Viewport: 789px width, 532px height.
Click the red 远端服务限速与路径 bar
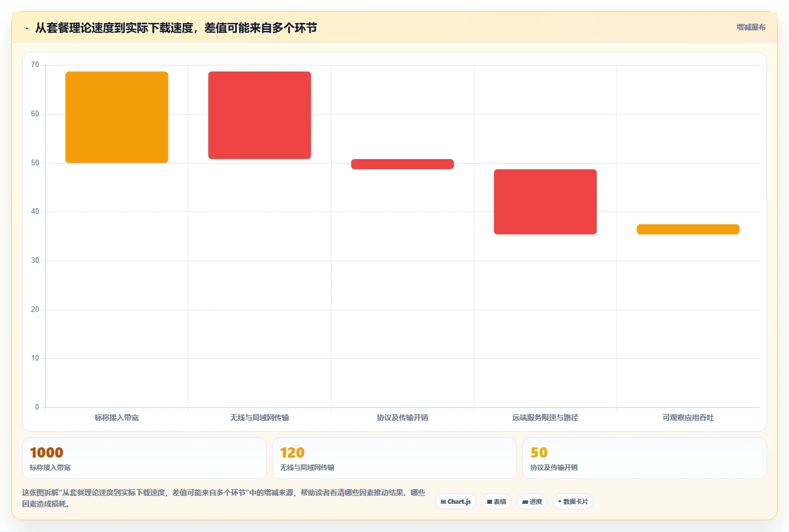tap(545, 202)
